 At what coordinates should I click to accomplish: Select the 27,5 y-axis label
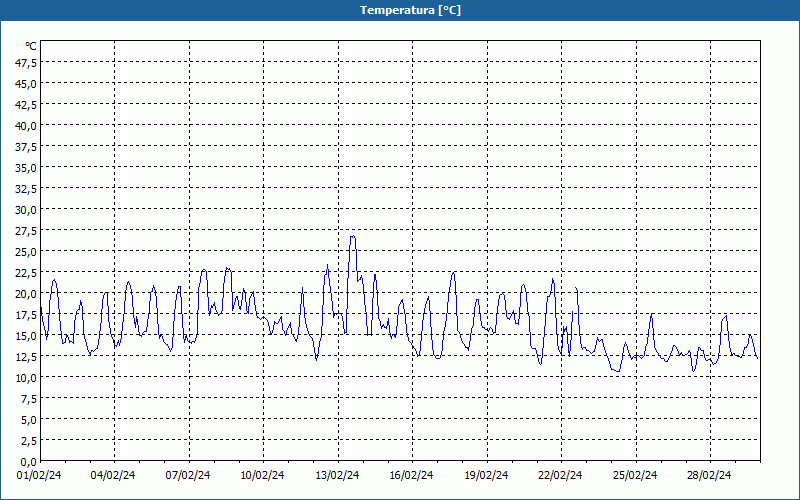pyautogui.click(x=27, y=231)
